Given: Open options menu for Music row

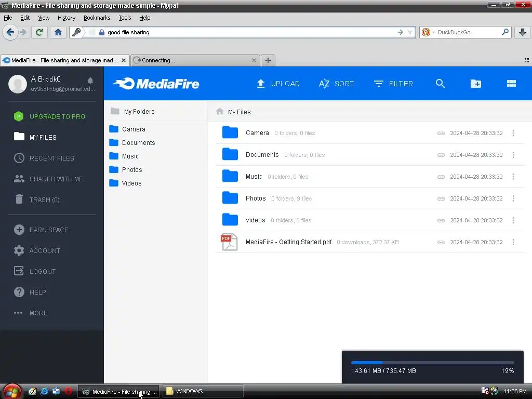Looking at the screenshot, I should pos(513,177).
